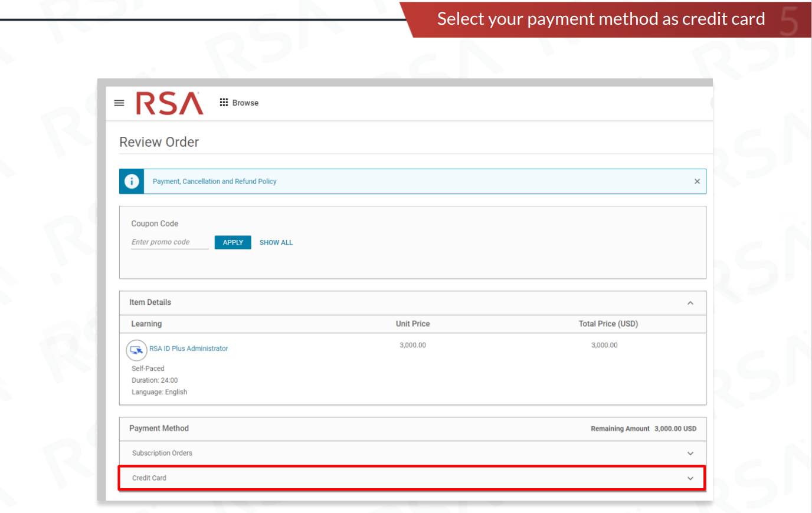Collapse the Item Details section
This screenshot has height=513, width=812.
click(690, 302)
